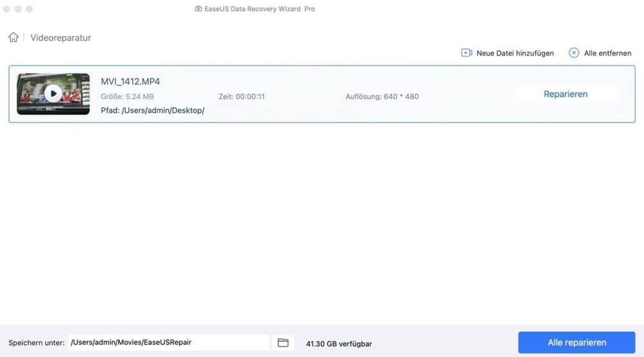This screenshot has height=357, width=644.
Task: Click the add-video camera icon
Action: pos(466,53)
